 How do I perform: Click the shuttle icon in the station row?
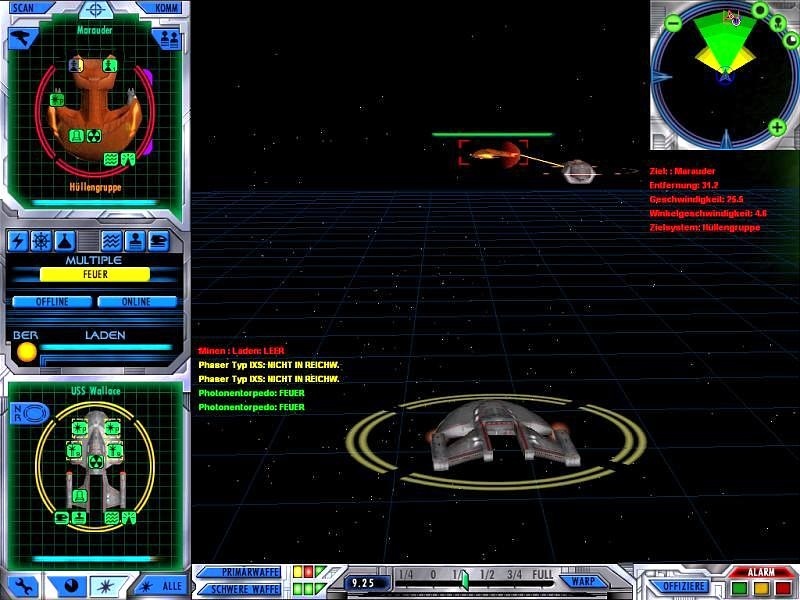158,240
